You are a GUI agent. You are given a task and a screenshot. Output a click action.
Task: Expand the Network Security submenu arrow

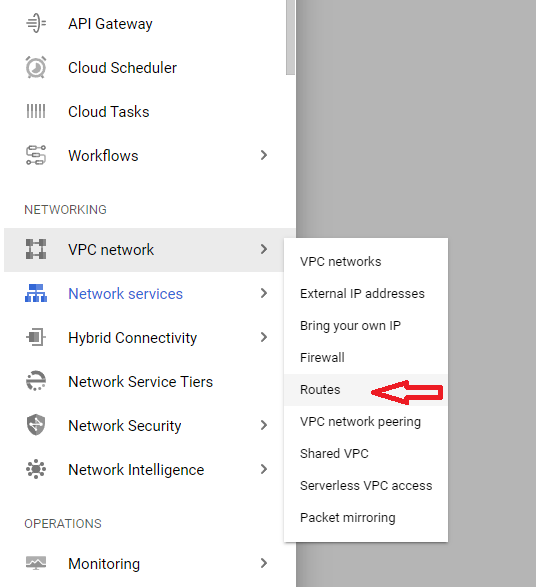[264, 425]
